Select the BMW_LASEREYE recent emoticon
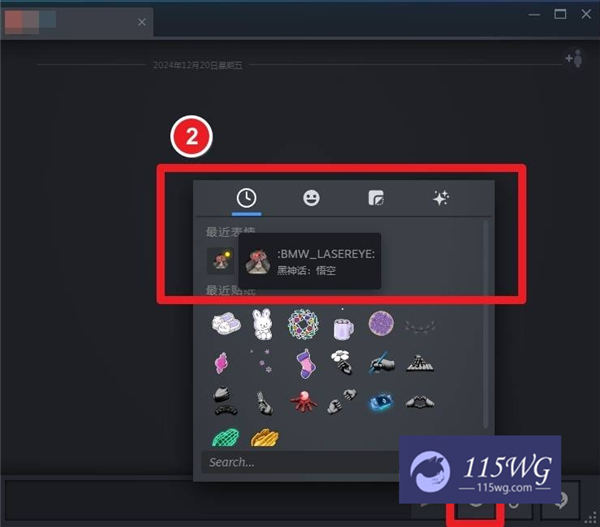This screenshot has width=600, height=527. 219,261
